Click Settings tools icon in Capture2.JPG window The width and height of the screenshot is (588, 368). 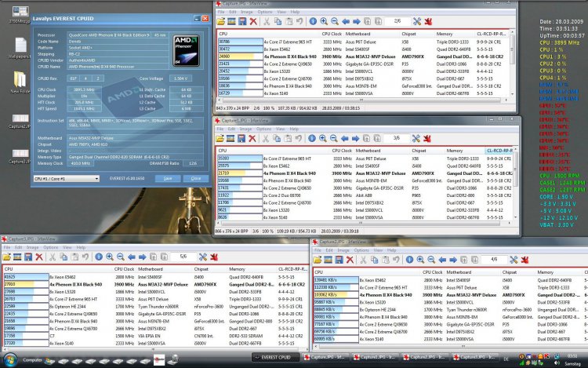[x=514, y=260]
